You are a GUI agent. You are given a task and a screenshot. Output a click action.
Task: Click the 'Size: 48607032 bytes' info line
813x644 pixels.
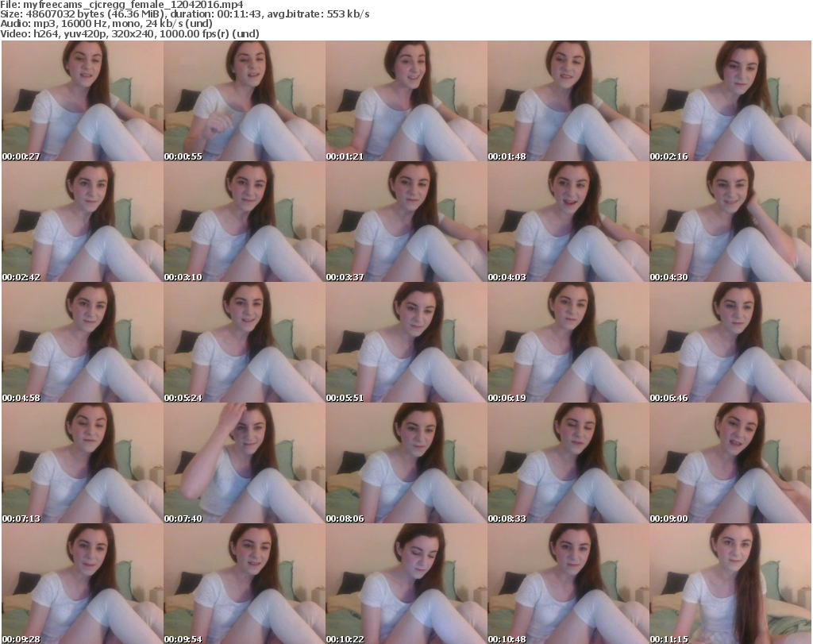[184, 14]
